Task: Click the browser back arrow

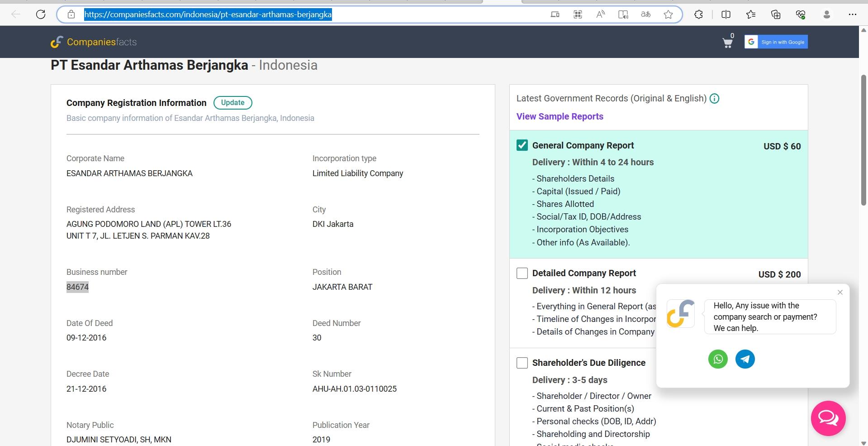Action: pos(16,14)
